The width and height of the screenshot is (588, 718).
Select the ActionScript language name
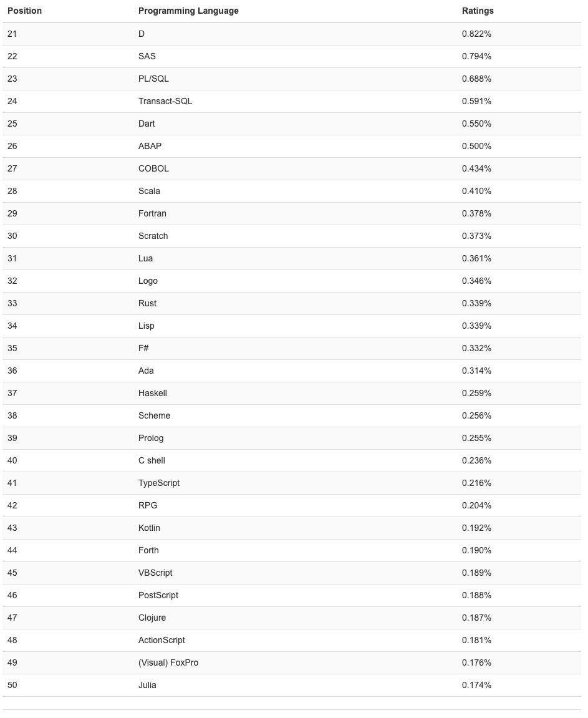coord(161,640)
